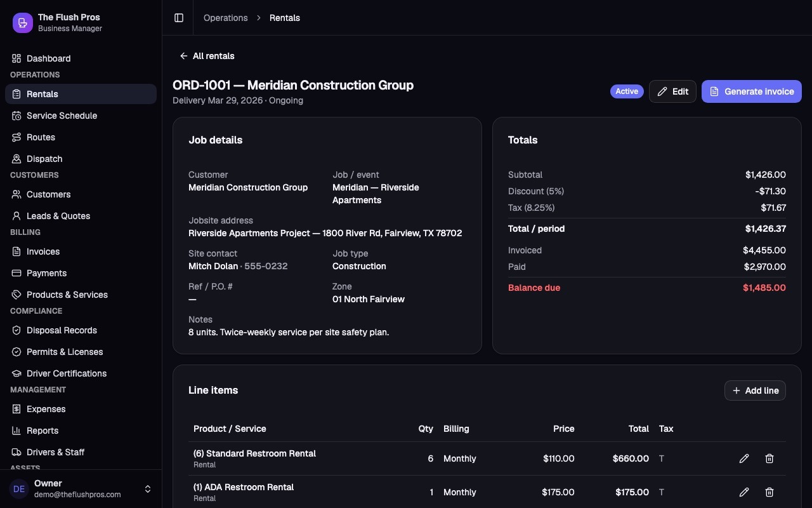Open the Payments page
Screen dimensions: 812x508
(x=81, y=273)
